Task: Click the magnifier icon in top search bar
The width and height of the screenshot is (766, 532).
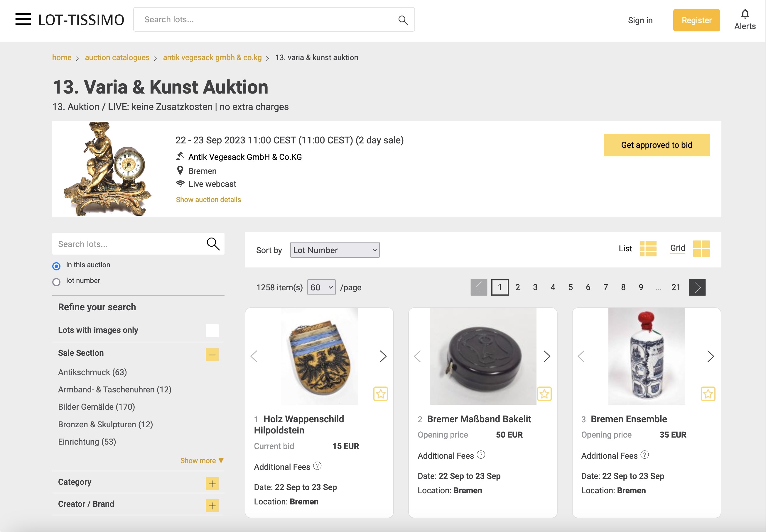Action: (x=403, y=20)
